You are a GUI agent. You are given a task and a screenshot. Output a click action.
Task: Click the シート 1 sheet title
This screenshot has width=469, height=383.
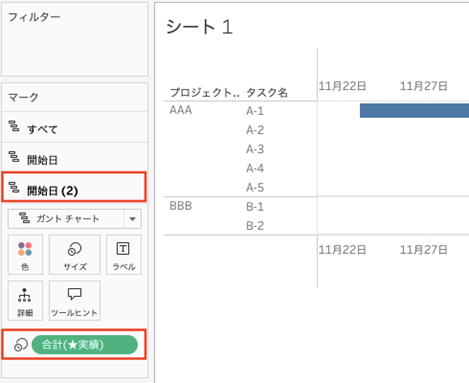pyautogui.click(x=199, y=27)
